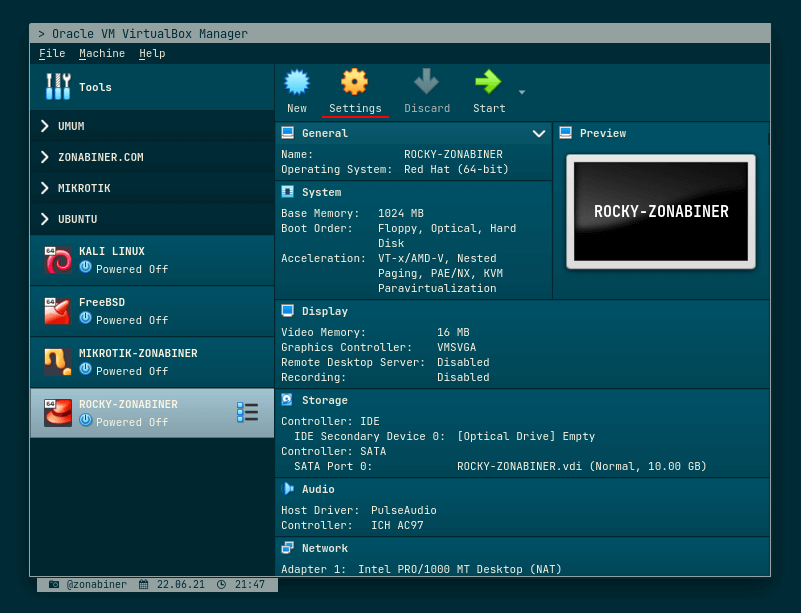The width and height of the screenshot is (801, 613).
Task: Click the MIKROTIK-ZONABINER machine icon
Action: [x=57, y=362]
